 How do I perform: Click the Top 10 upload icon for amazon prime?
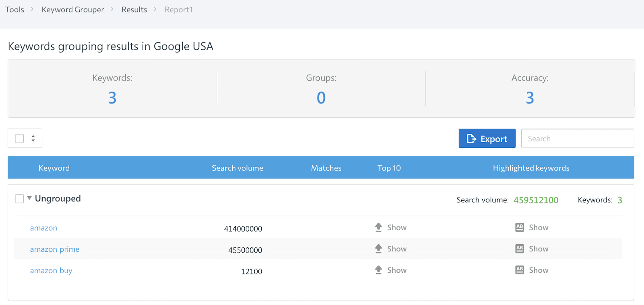tap(378, 249)
